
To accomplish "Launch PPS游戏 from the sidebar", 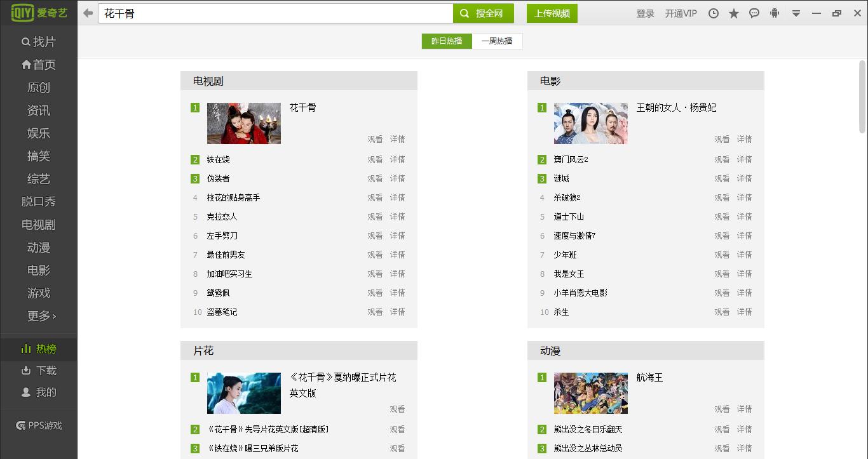I will tap(39, 425).
